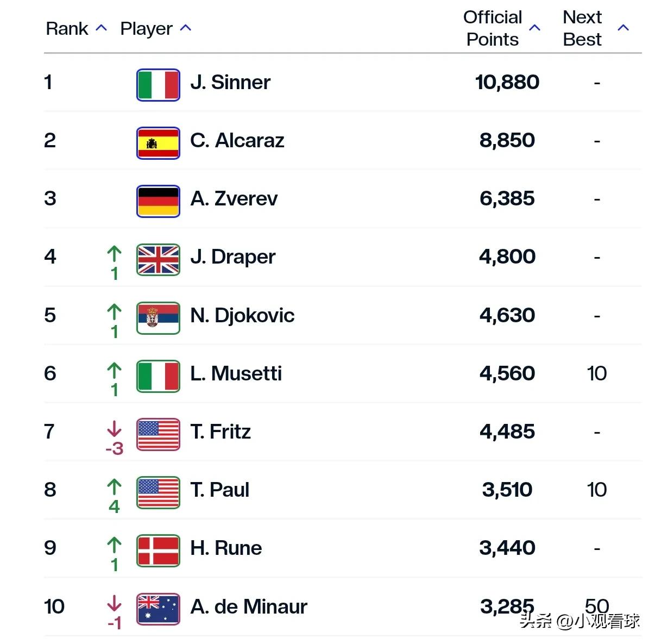655x644 pixels.
Task: Sort by Rank using its chevron
Action: click(101, 28)
